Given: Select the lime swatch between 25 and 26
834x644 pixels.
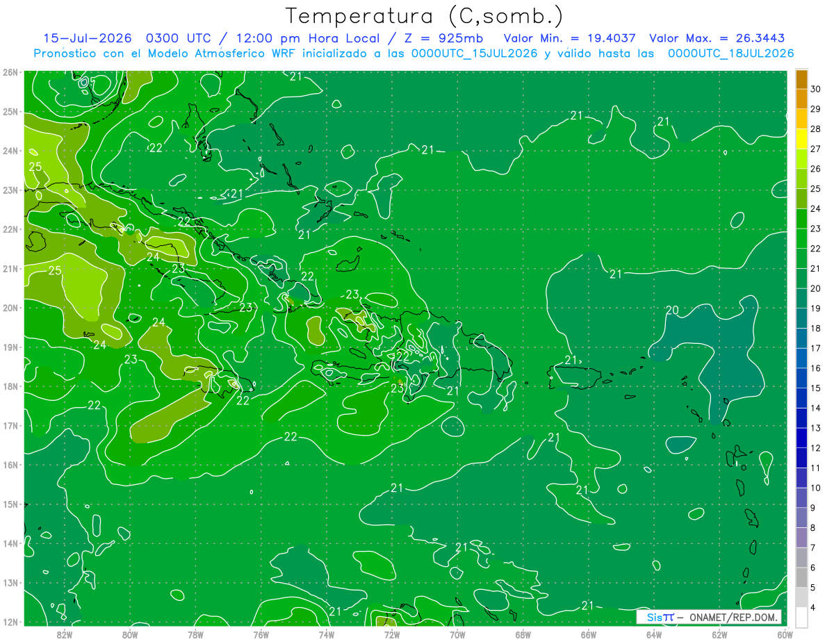Looking at the screenshot, I should pyautogui.click(x=801, y=179).
